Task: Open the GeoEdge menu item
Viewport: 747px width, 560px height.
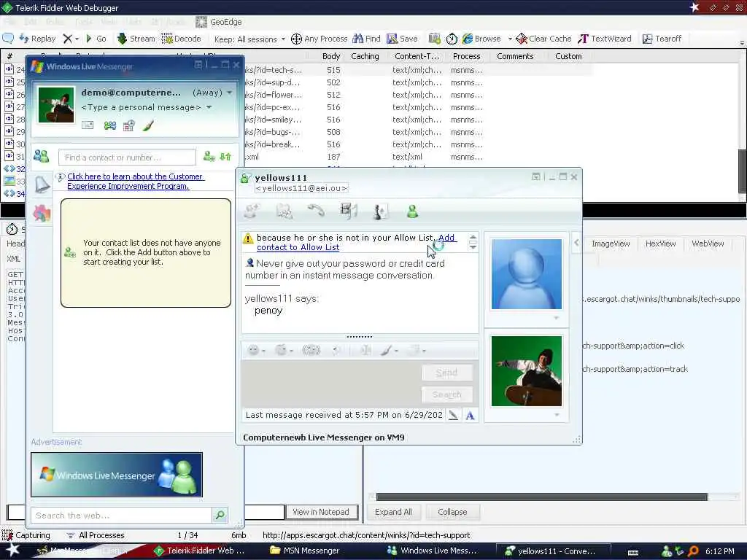Action: [219, 22]
